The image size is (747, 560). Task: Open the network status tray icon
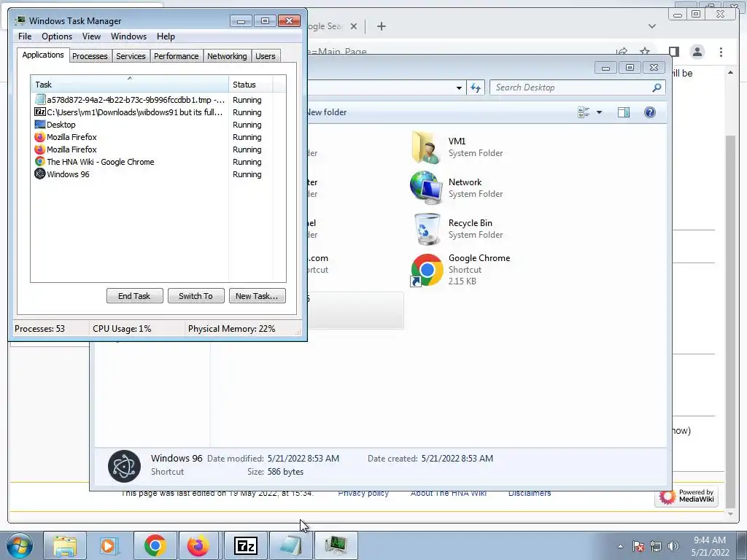pos(656,546)
